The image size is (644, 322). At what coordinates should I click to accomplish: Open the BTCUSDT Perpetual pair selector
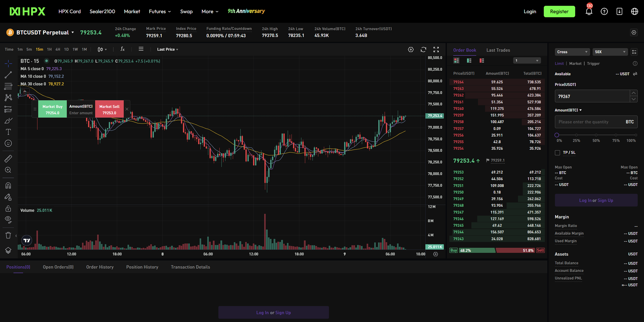tap(45, 33)
